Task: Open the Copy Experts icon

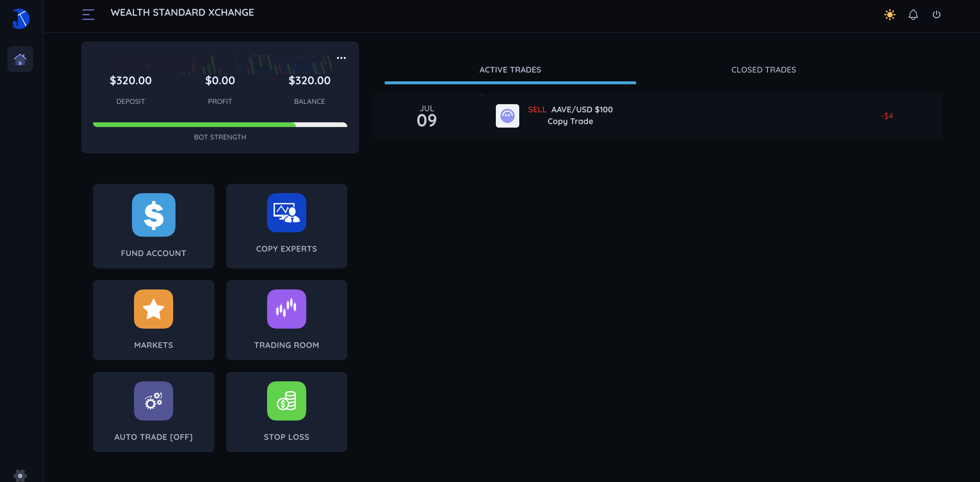Action: 286,213
